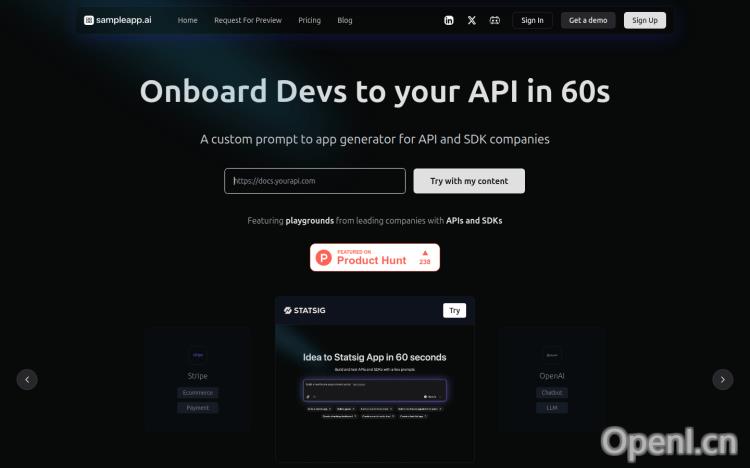Visit the Blog link
This screenshot has height=468, width=750.
click(x=345, y=20)
